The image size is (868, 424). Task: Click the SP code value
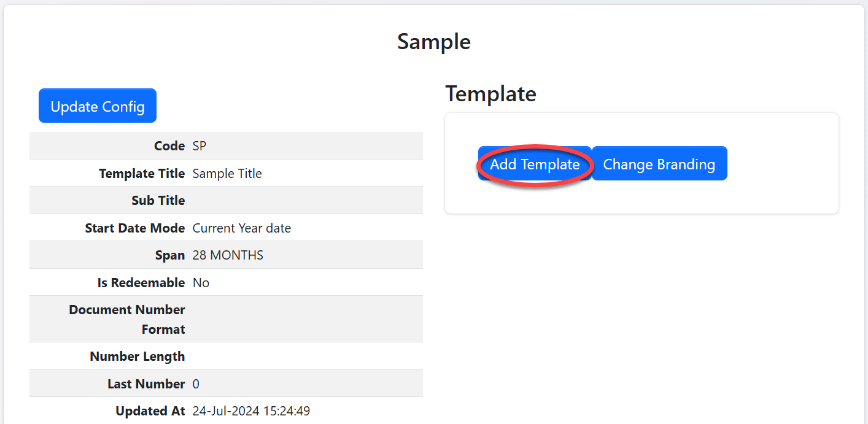(200, 146)
